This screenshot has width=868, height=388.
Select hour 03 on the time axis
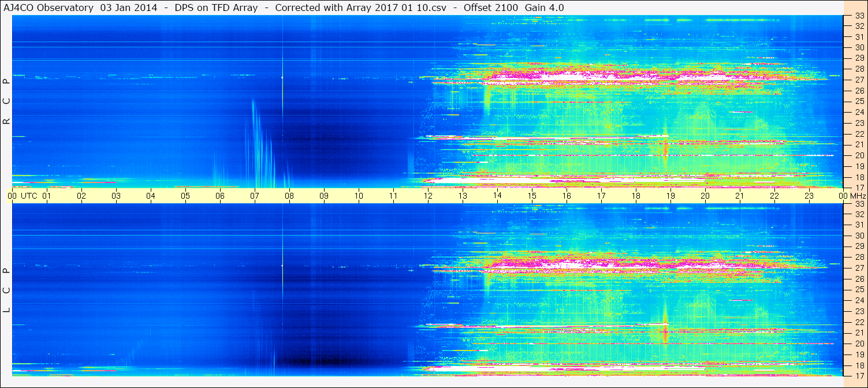pos(116,196)
